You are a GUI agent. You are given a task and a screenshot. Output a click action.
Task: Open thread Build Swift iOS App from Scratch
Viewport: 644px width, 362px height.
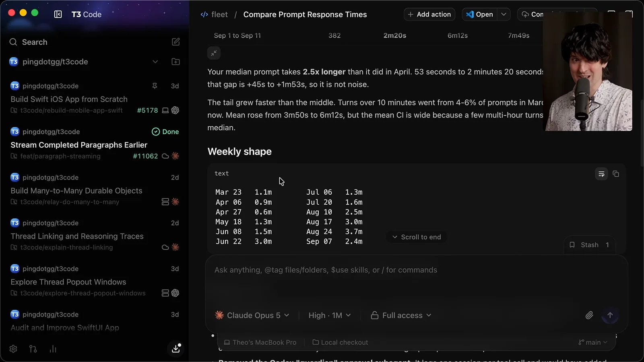69,99
